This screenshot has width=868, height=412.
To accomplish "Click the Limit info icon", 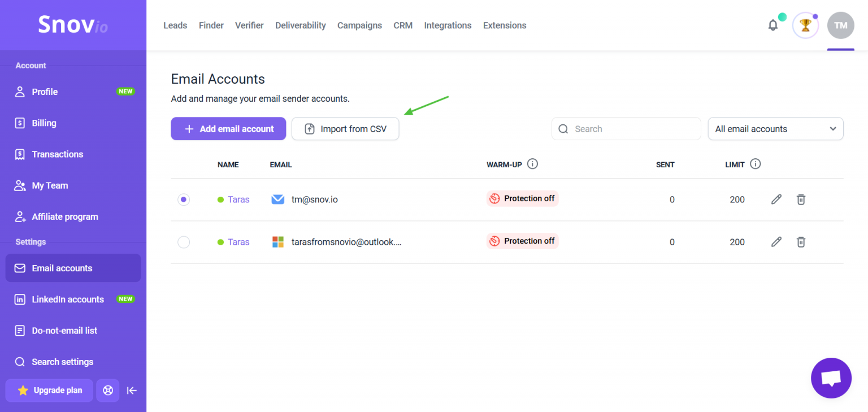I will tap(755, 164).
